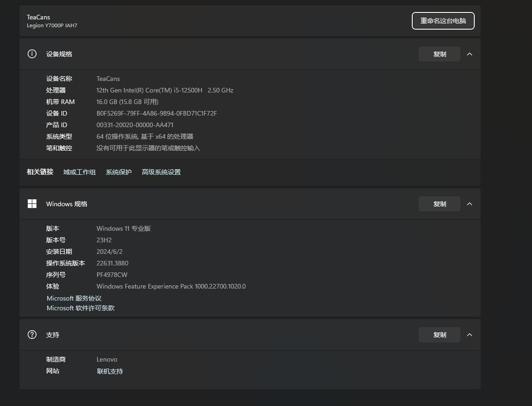Click the Windows logo icon next to Windows 规格
Screen dimensions: 532x406
point(32,203)
